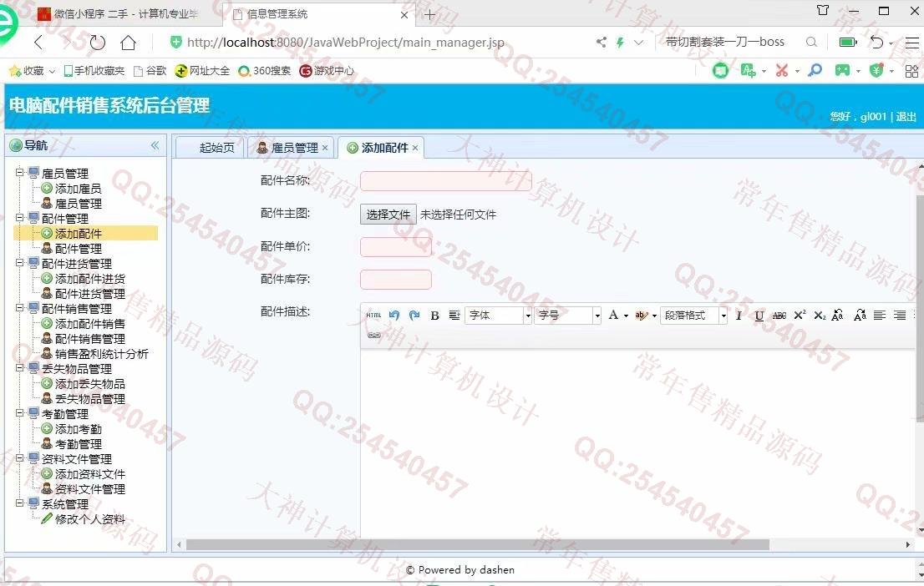Viewport: 924px width, 586px height.
Task: Open the browser hamburger menu
Action: pos(911,43)
